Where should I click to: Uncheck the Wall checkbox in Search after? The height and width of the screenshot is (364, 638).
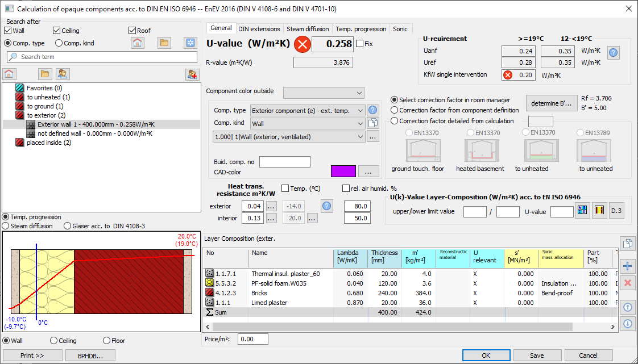[8, 31]
